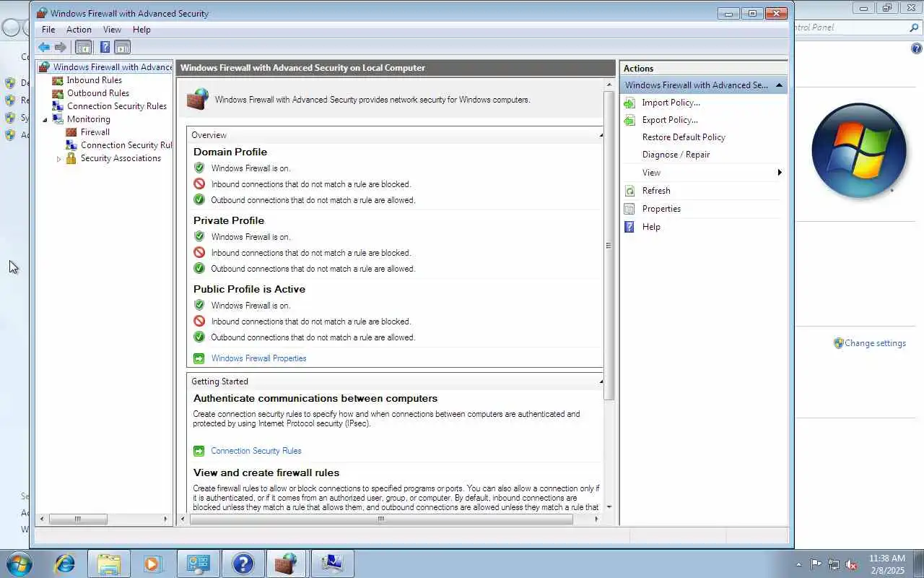Open the View menu in menu bar
The height and width of the screenshot is (578, 924).
(112, 30)
